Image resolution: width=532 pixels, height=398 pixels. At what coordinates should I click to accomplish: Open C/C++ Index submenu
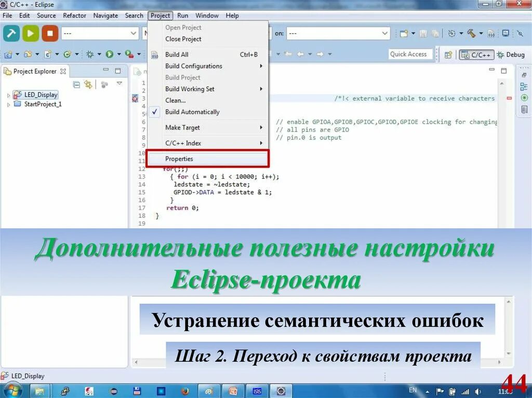208,143
